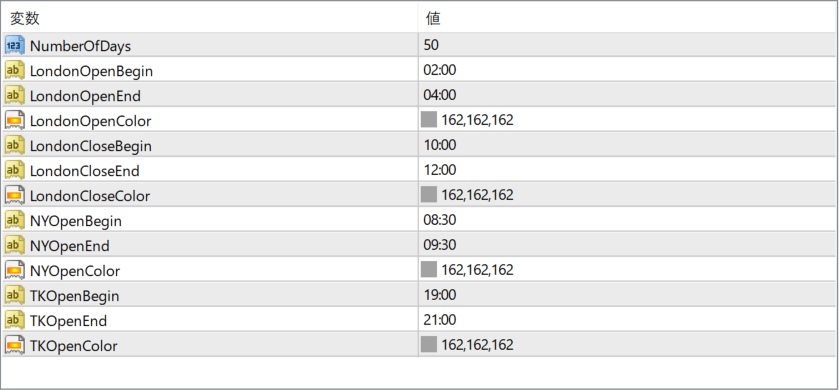Edit the NYOpenEnd value 09:30

(439, 245)
